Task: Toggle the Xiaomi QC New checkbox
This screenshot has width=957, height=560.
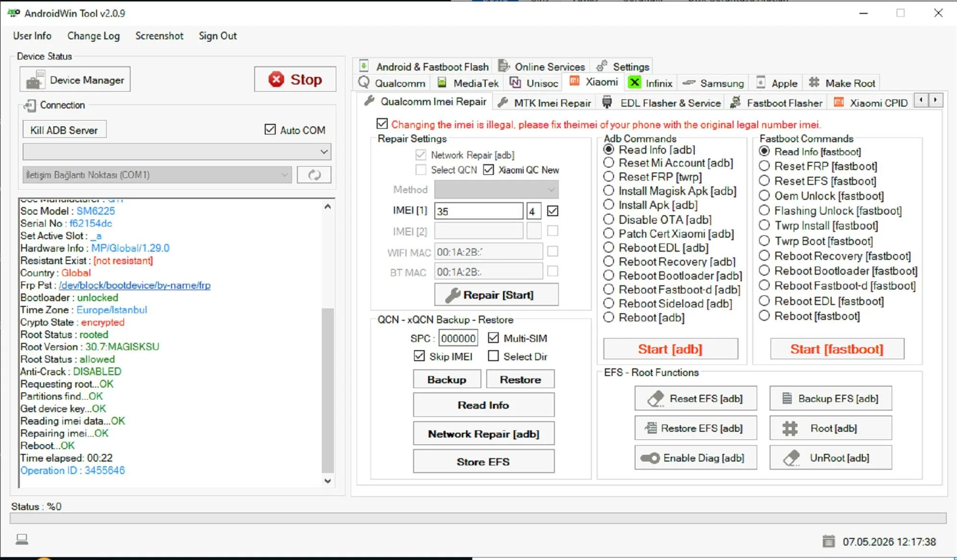Action: coord(488,170)
